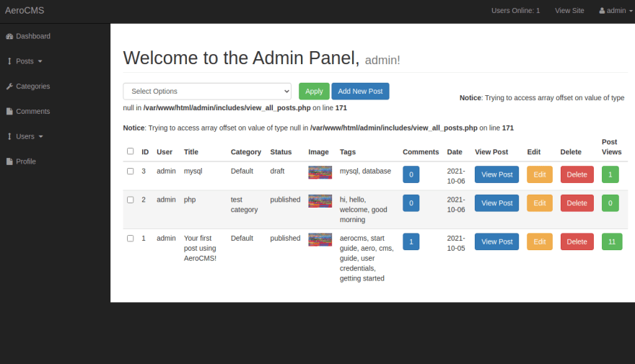
Task: Click post views badge showing 11
Action: click(612, 242)
